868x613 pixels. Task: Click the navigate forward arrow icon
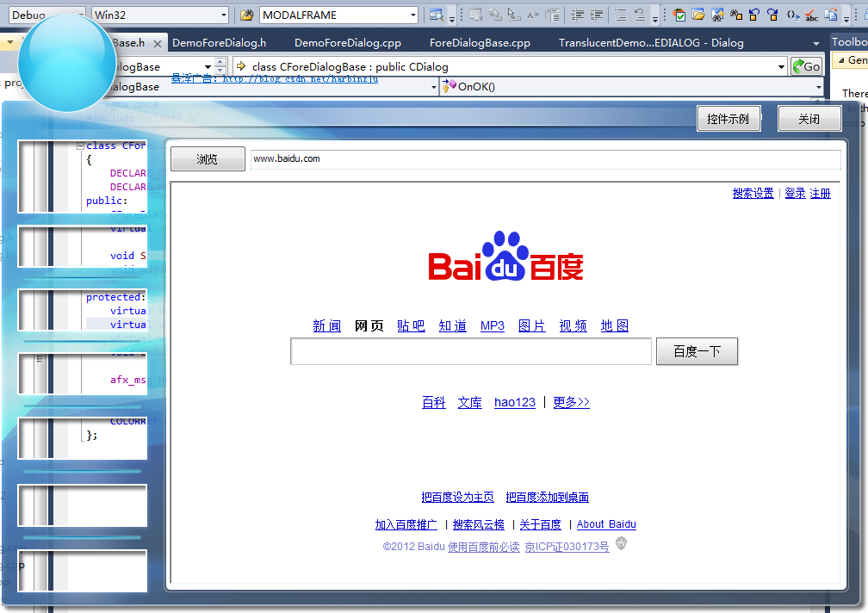tap(772, 15)
